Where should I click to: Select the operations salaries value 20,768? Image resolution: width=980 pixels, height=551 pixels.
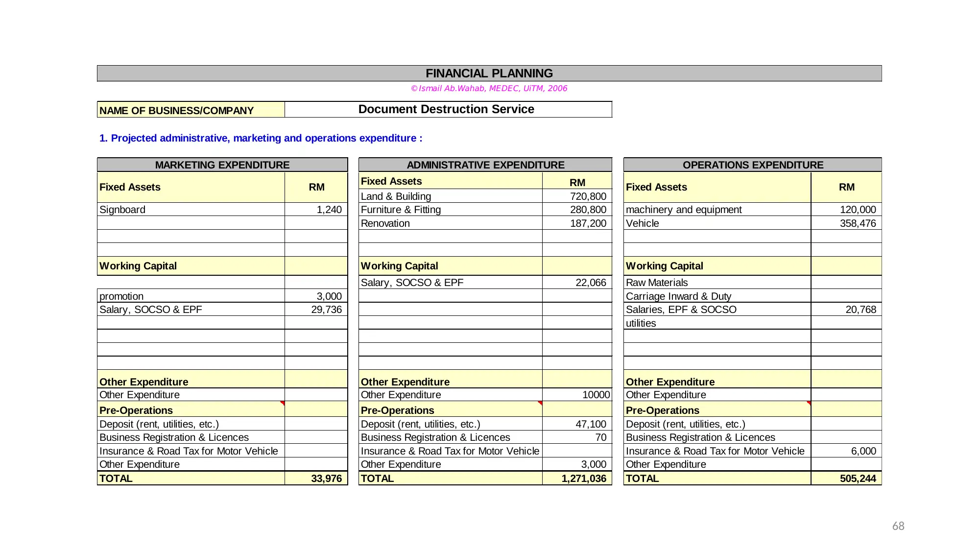860,310
